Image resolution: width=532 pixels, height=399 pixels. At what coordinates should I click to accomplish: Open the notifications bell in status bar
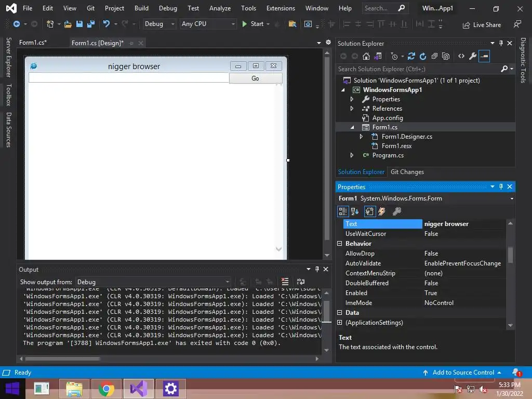coord(516,372)
